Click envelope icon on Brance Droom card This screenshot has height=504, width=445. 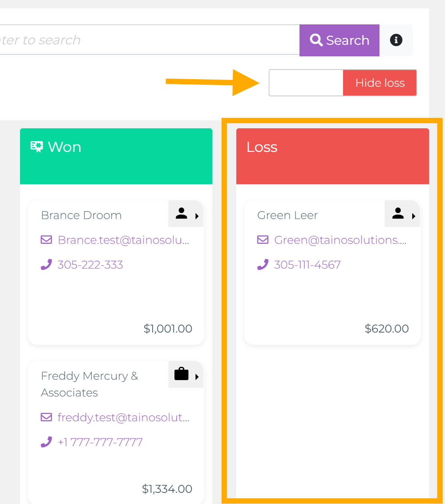pos(46,240)
